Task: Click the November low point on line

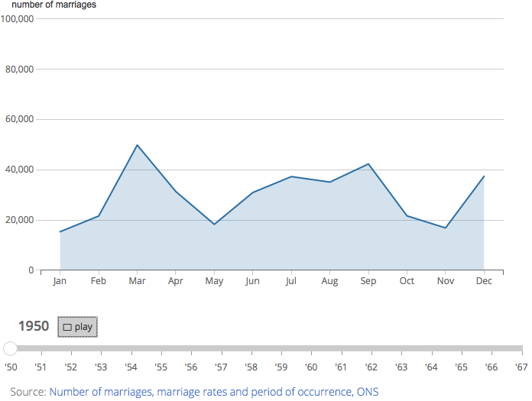Action: [x=446, y=228]
